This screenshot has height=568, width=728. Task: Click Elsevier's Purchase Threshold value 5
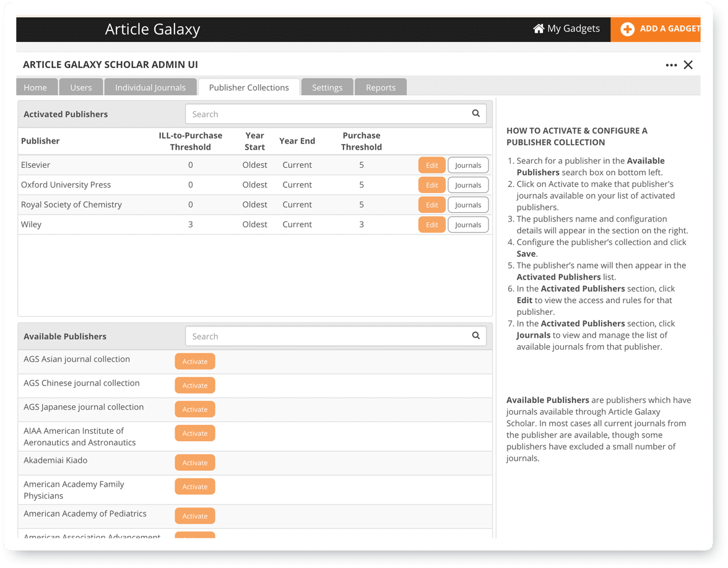click(x=362, y=165)
